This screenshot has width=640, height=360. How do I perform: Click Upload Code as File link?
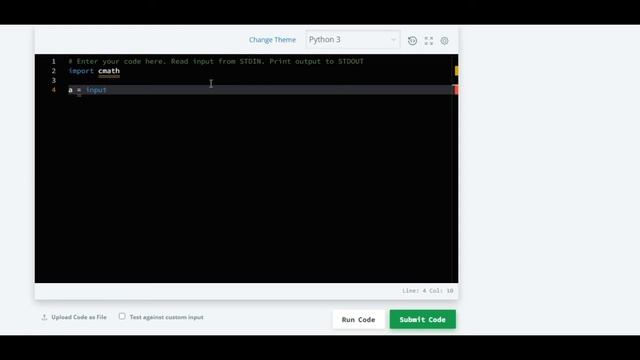tap(79, 317)
